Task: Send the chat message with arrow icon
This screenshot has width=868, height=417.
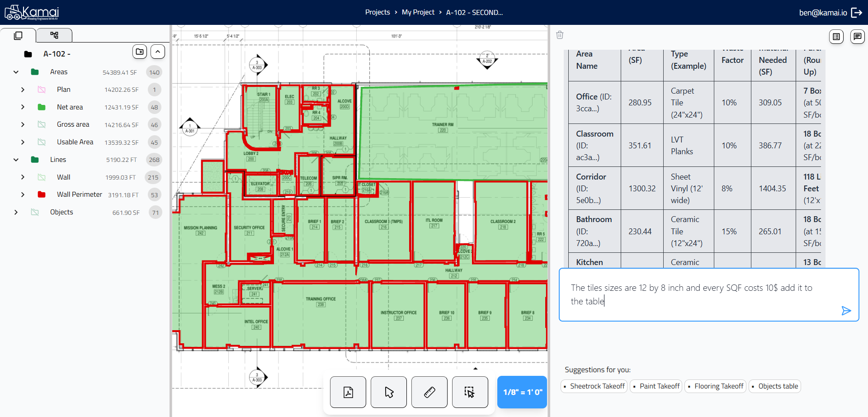Action: 846,311
